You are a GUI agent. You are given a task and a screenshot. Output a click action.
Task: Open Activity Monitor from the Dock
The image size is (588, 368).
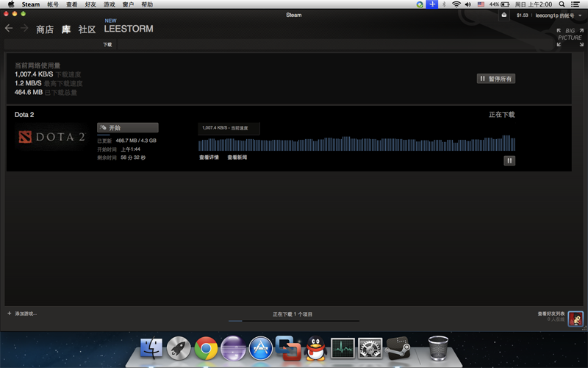click(343, 348)
